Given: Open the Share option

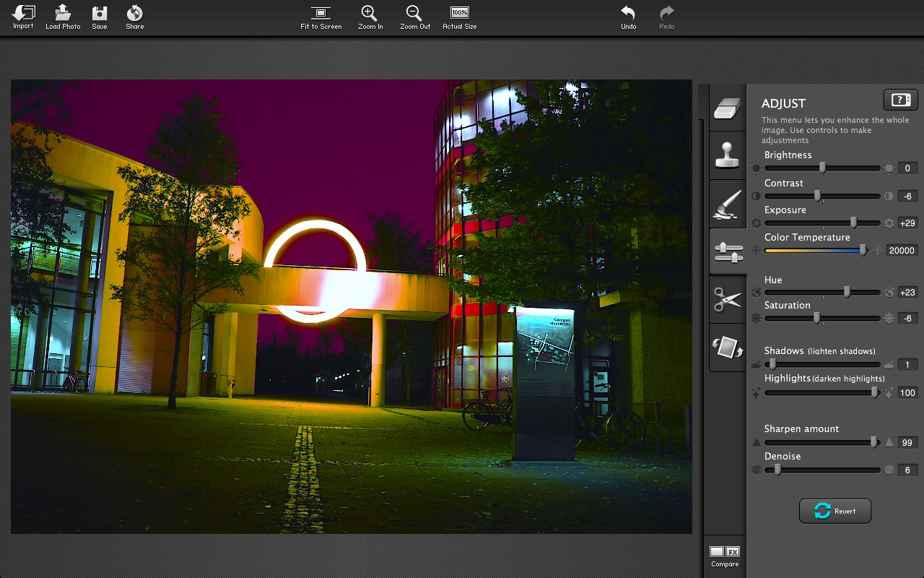Looking at the screenshot, I should [x=134, y=14].
